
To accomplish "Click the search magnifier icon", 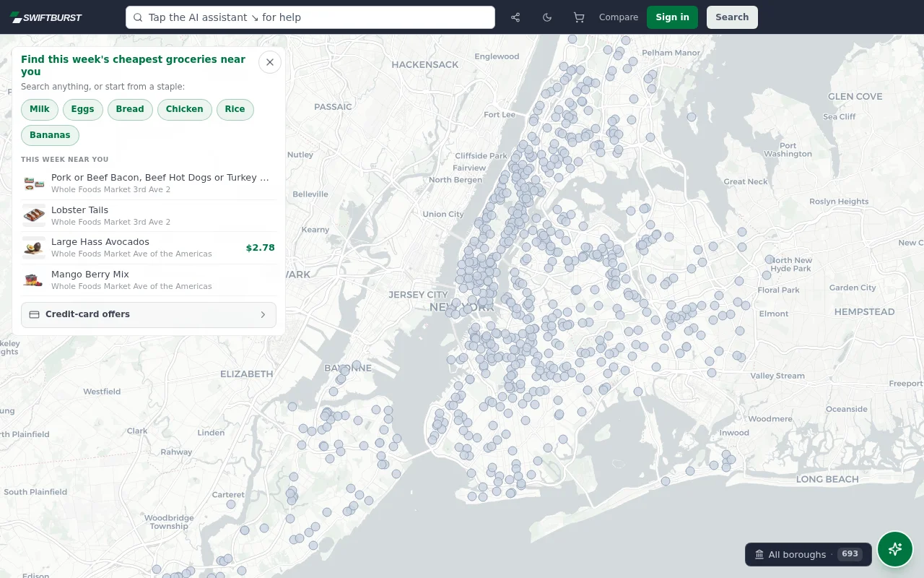I will point(139,17).
